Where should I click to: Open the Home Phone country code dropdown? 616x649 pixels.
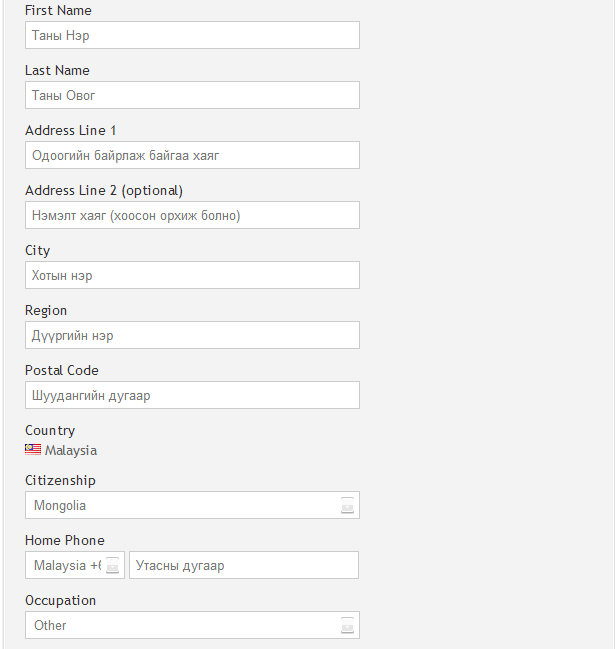coord(66,566)
